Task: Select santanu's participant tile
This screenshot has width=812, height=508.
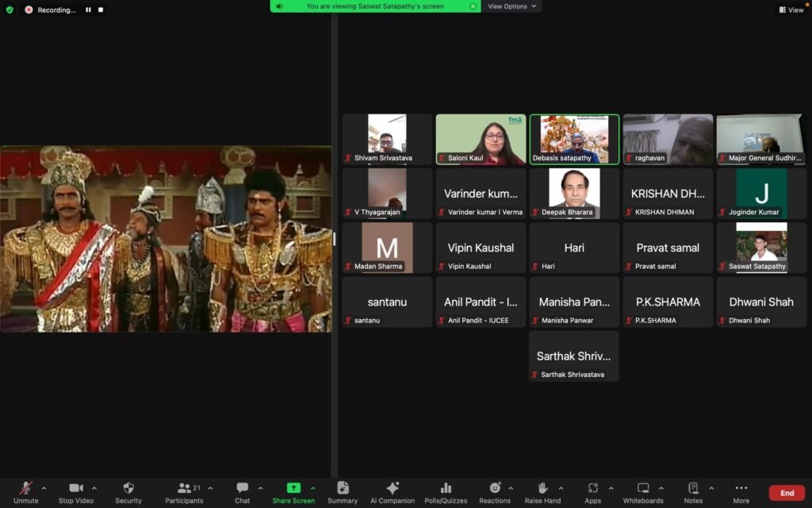Action: [387, 302]
